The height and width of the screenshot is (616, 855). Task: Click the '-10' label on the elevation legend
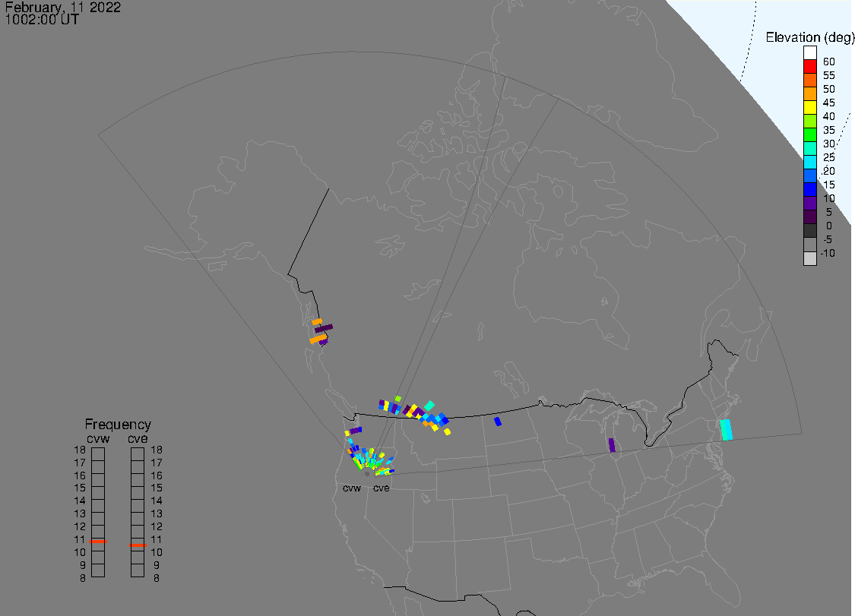[x=828, y=253]
